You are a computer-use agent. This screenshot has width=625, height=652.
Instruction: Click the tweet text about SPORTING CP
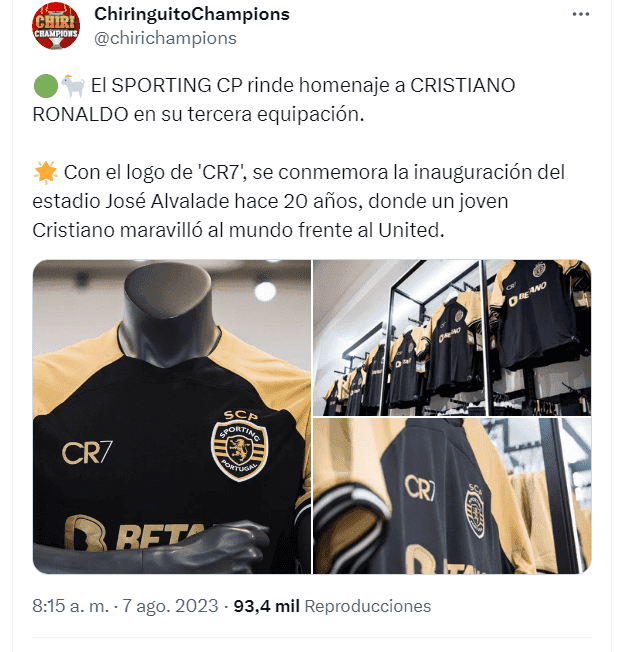274,100
